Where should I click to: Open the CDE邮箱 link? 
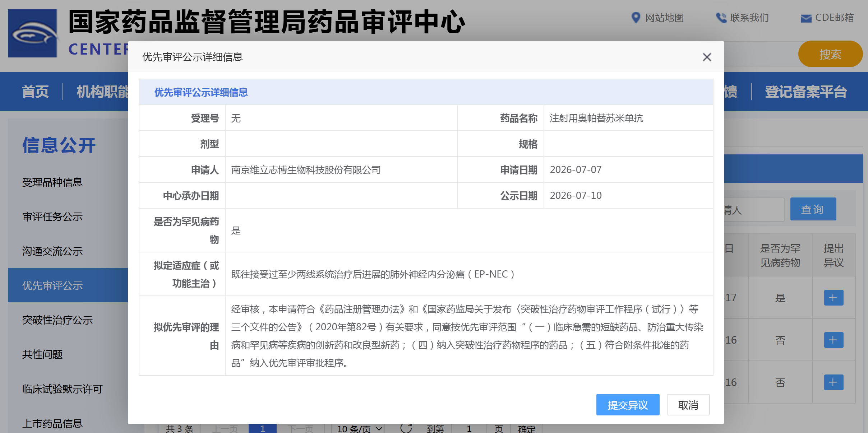click(834, 18)
